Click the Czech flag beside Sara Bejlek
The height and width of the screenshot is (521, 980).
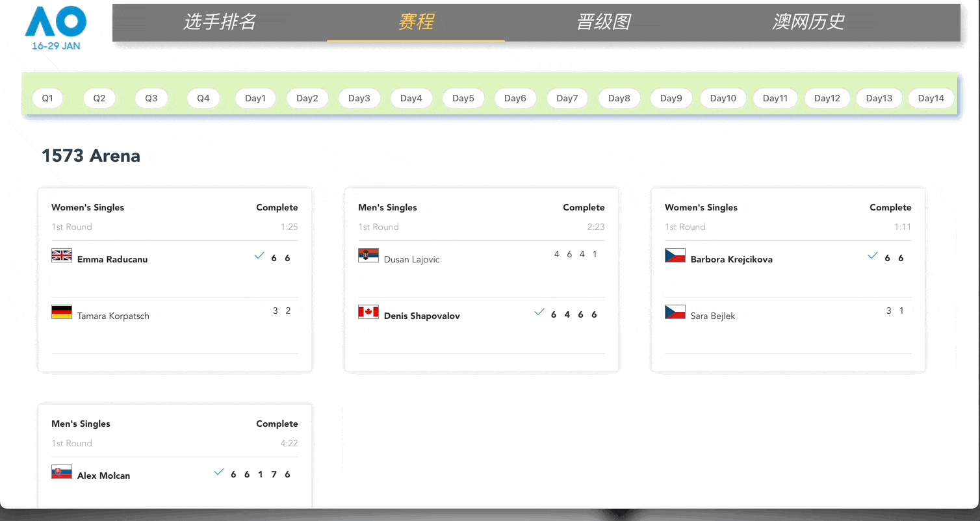point(675,312)
